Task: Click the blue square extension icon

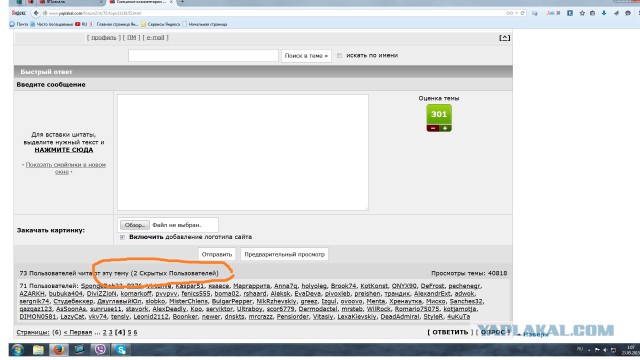Action: point(570,13)
